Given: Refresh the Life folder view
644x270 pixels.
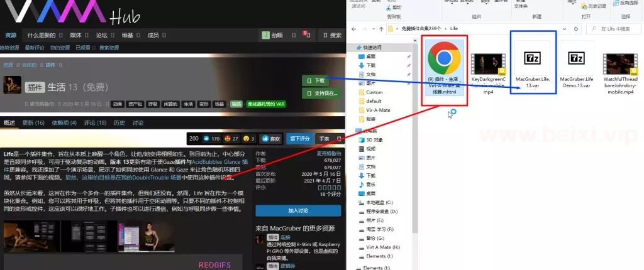Looking at the screenshot, I should 576,29.
